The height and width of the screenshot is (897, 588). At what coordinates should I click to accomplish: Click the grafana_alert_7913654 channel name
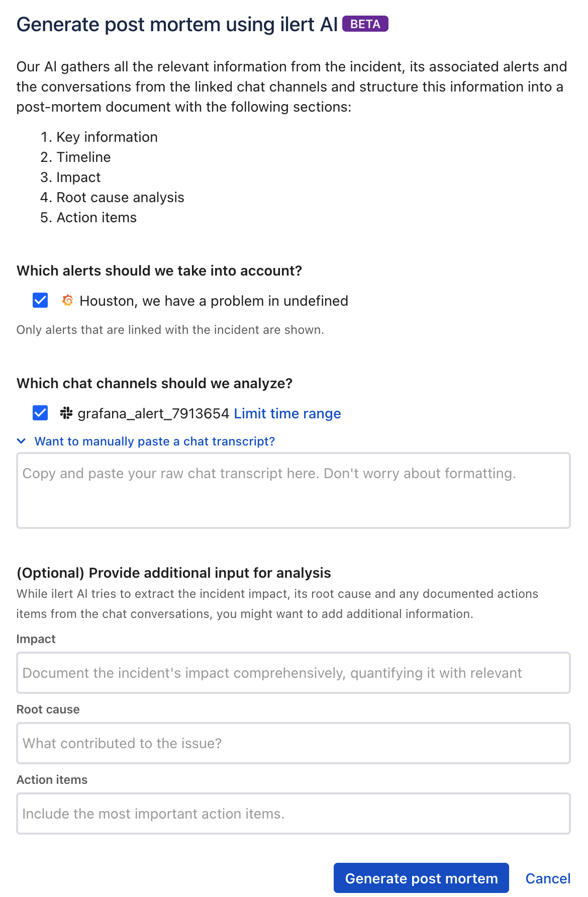point(153,413)
